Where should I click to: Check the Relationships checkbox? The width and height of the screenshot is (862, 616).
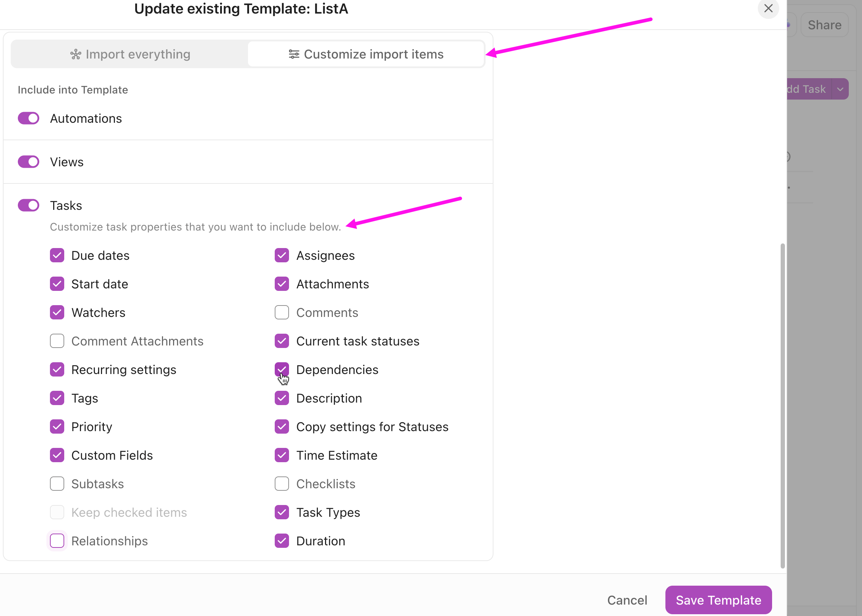click(x=57, y=541)
